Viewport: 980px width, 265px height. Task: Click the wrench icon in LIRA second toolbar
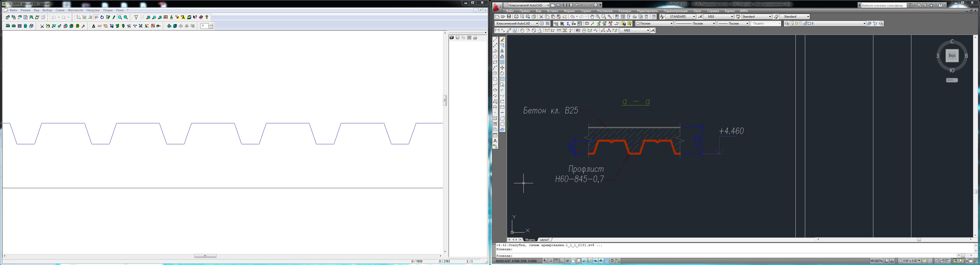tap(83, 26)
